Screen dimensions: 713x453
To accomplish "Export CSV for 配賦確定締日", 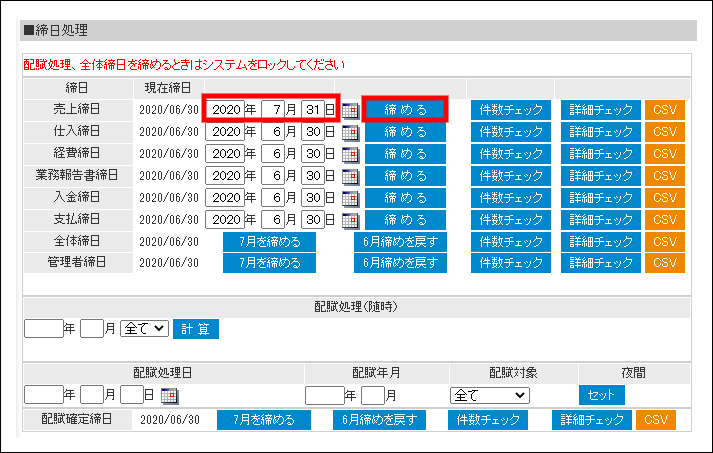I will pos(656,419).
